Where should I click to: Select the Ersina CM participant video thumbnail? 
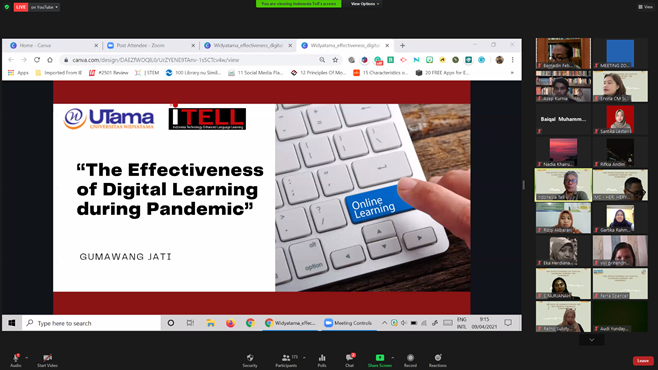click(x=620, y=86)
